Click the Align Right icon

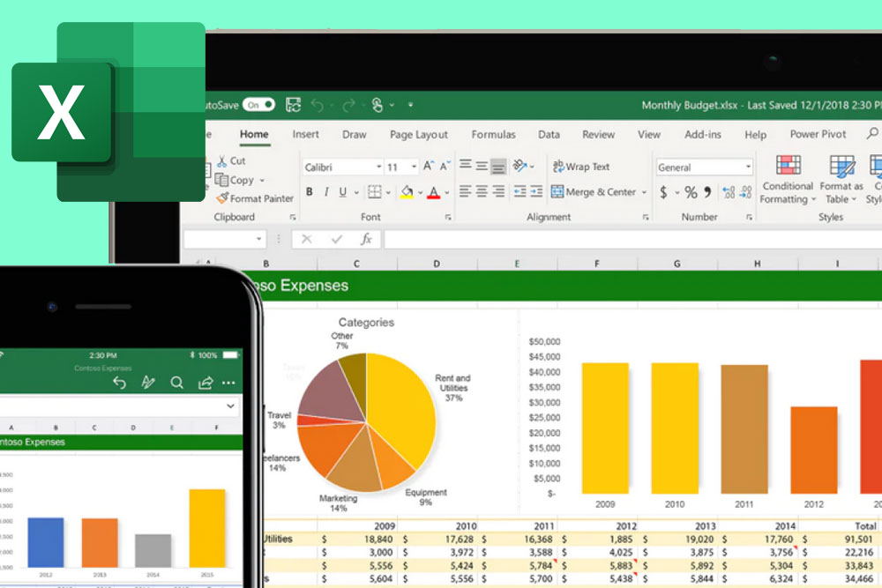(498, 191)
